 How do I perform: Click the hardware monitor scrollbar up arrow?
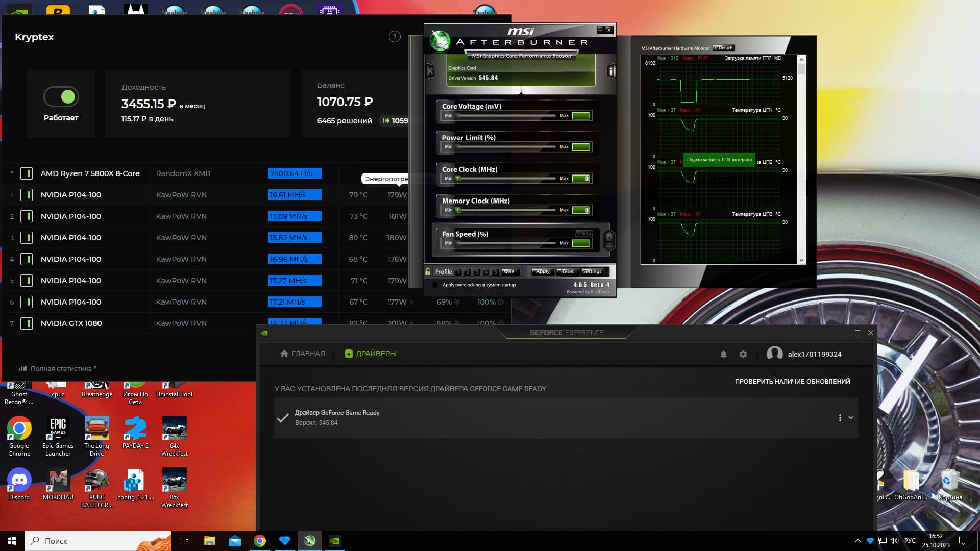(801, 59)
